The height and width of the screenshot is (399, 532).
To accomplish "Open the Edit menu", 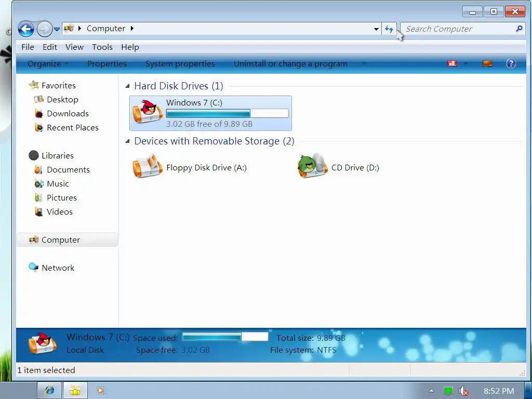I will pyautogui.click(x=50, y=47).
